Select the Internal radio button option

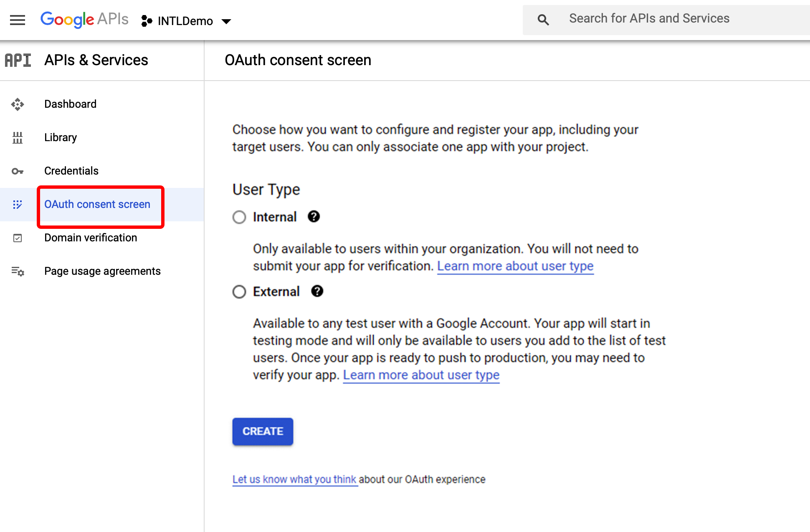pos(240,217)
